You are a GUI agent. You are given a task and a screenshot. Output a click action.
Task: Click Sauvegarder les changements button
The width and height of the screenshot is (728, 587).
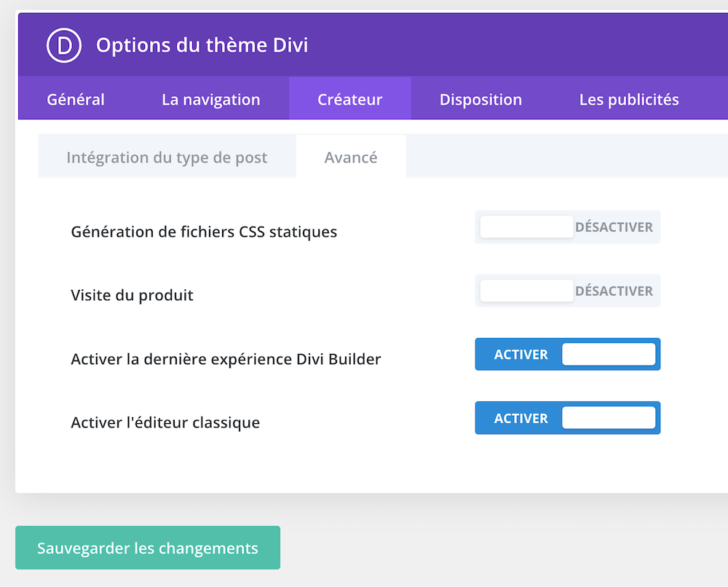click(x=148, y=548)
